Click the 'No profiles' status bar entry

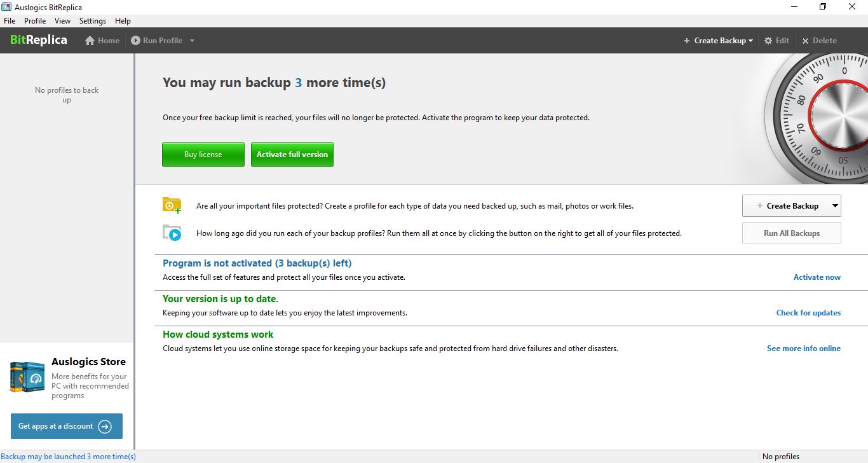[781, 457]
